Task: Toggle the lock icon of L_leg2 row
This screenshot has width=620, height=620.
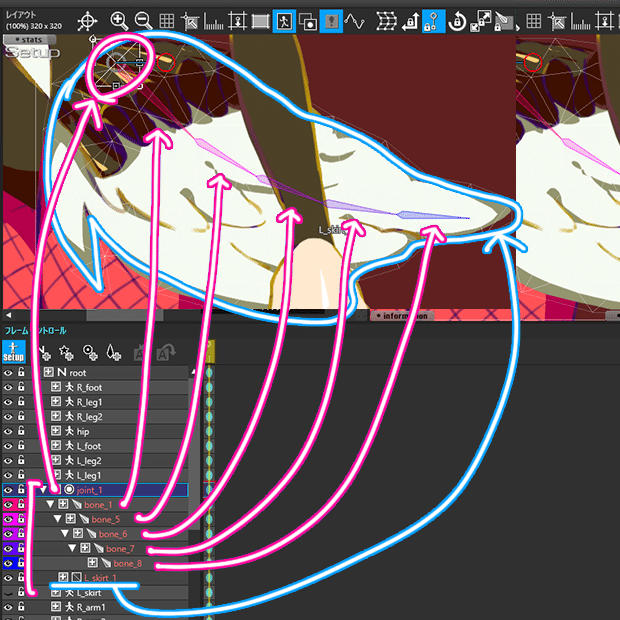Action: 21,460
